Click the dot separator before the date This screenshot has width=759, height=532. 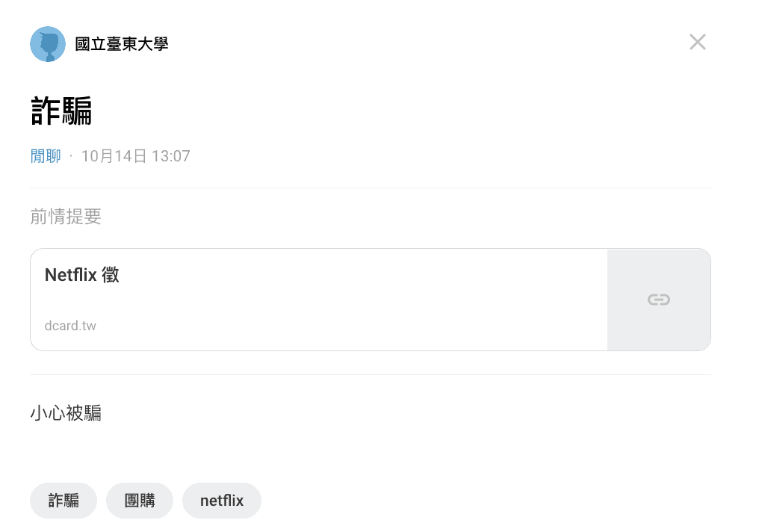(71, 156)
